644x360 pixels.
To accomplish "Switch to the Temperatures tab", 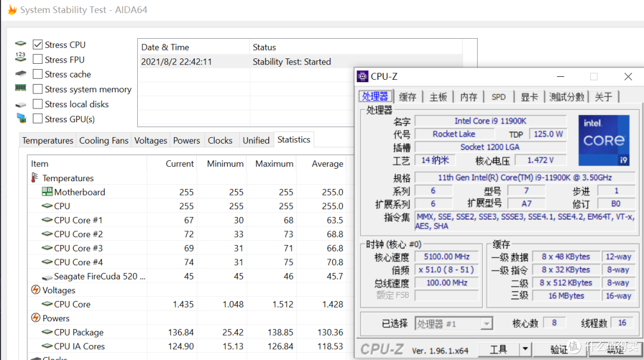I will (48, 141).
